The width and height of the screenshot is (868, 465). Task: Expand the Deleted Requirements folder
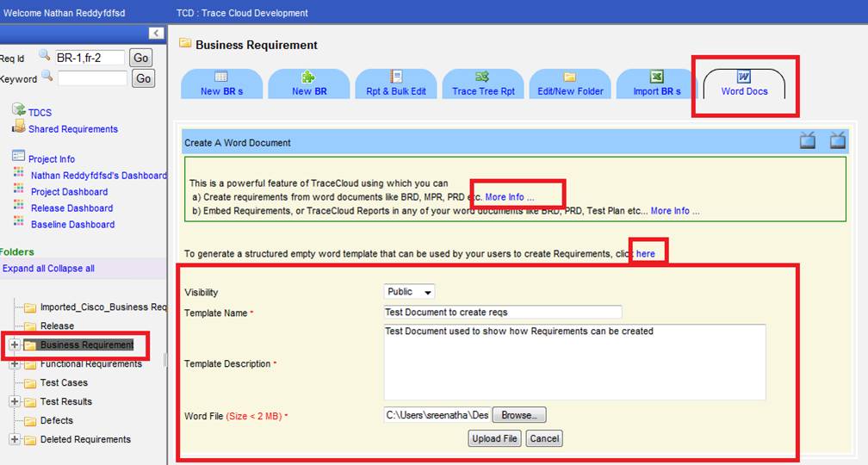point(14,439)
